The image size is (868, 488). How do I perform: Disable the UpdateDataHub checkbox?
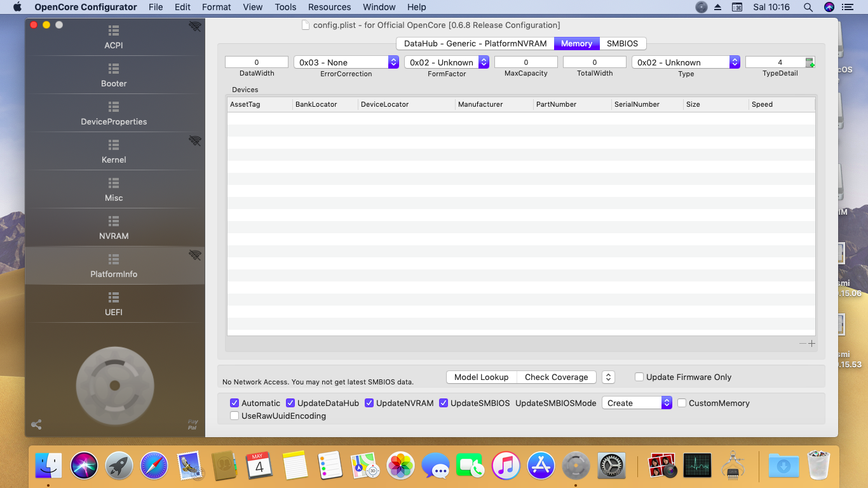(x=290, y=403)
